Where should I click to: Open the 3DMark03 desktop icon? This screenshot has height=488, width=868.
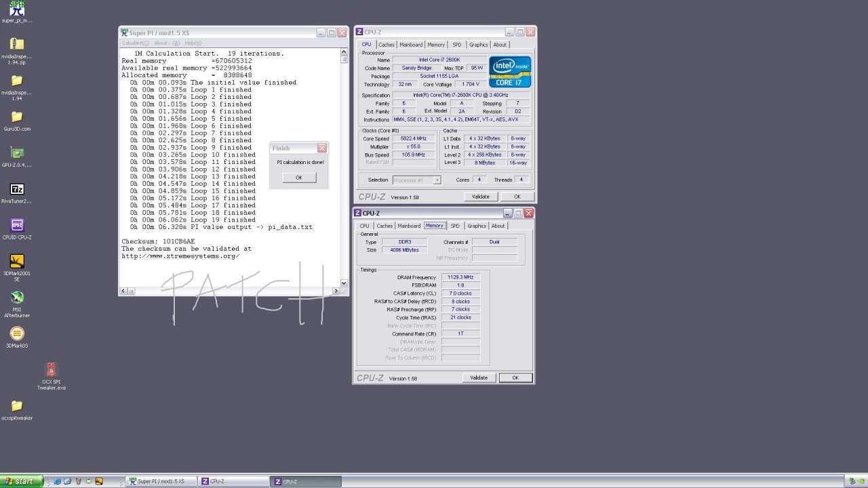(17, 333)
